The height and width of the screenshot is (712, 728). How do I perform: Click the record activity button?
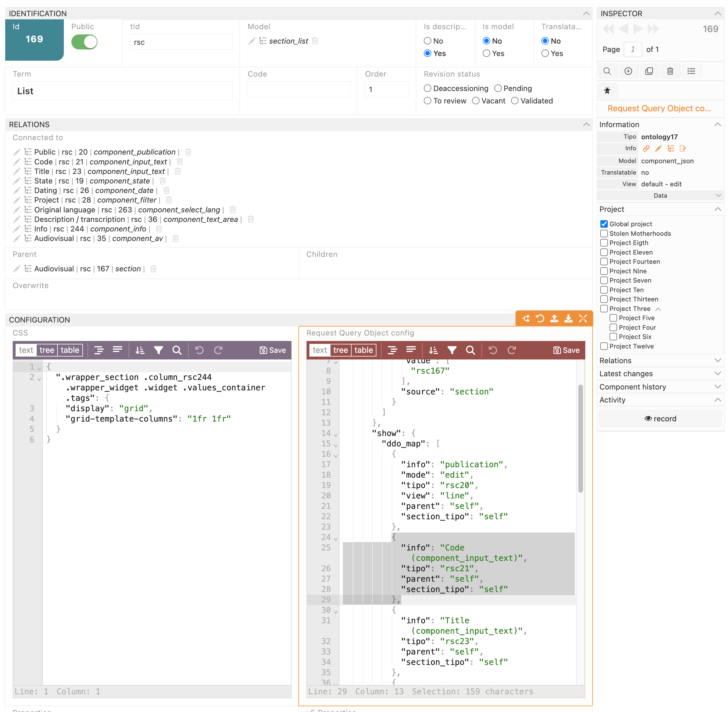(660, 418)
